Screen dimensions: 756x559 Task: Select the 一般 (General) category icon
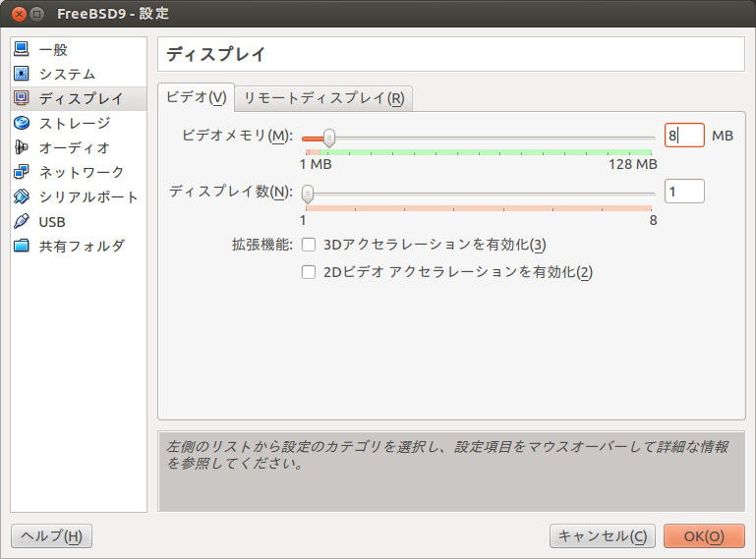[22, 49]
